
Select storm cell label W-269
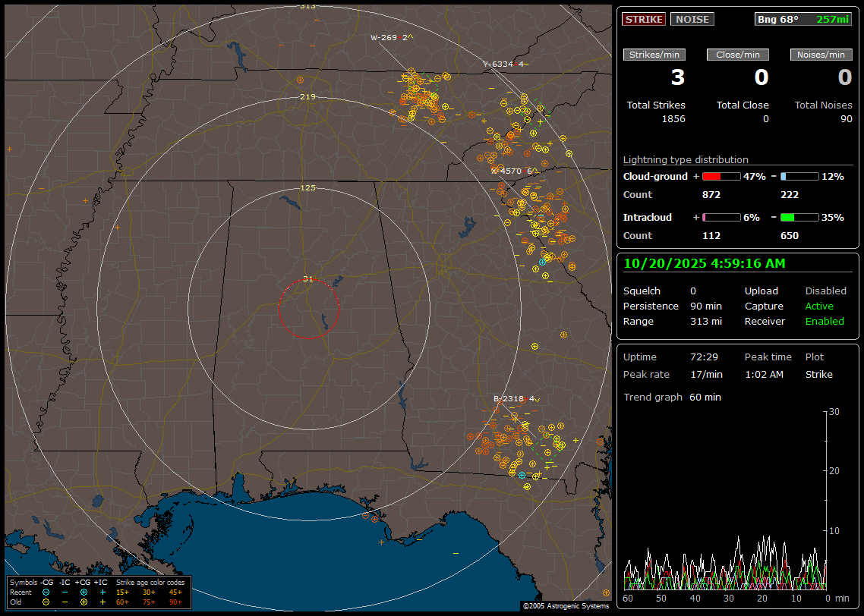(x=385, y=37)
